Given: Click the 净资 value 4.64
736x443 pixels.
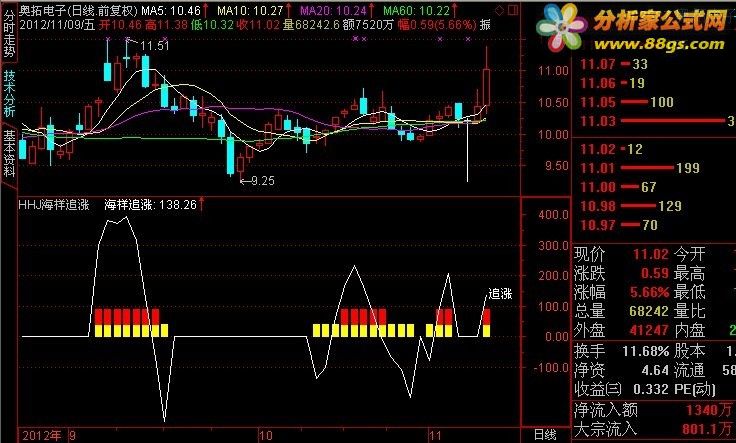Looking at the screenshot, I should [655, 370].
